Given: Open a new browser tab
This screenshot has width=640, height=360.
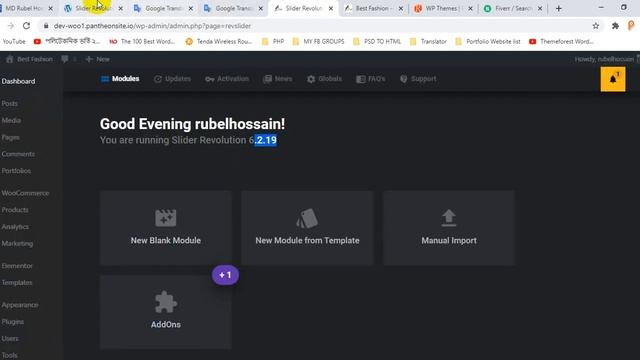Looking at the screenshot, I should (558, 8).
